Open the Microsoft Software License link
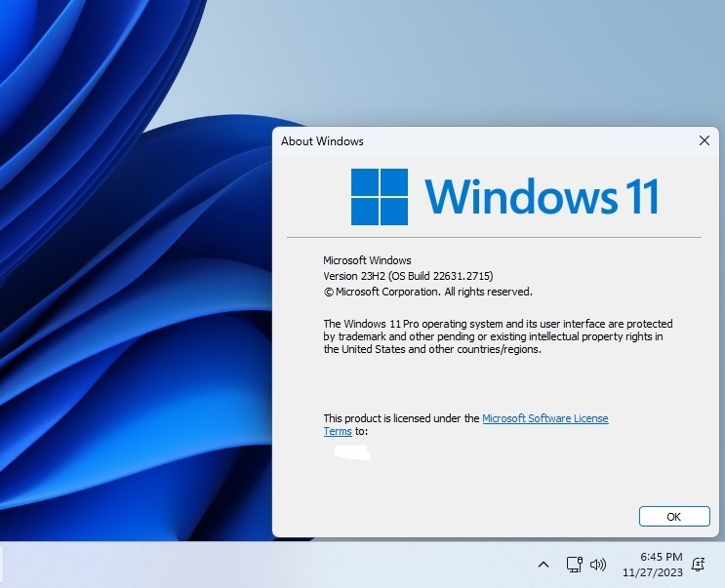The width and height of the screenshot is (725, 588). coord(545,418)
